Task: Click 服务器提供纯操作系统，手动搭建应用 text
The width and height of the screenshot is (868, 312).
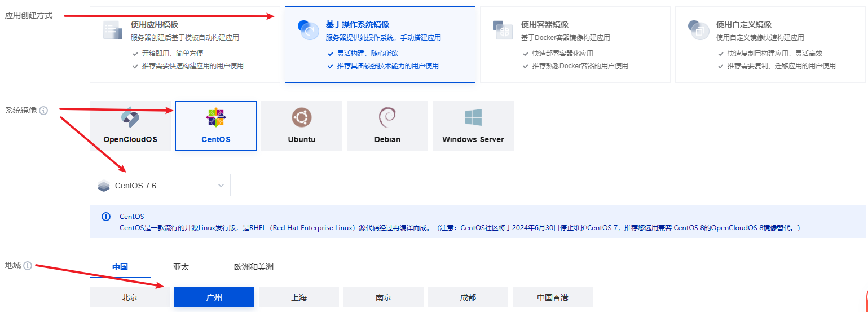Action: 384,38
